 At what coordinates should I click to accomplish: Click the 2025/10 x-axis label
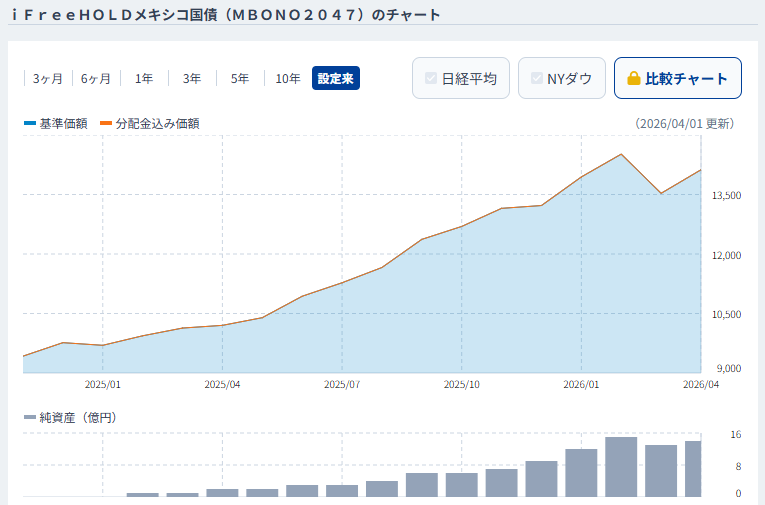point(462,384)
